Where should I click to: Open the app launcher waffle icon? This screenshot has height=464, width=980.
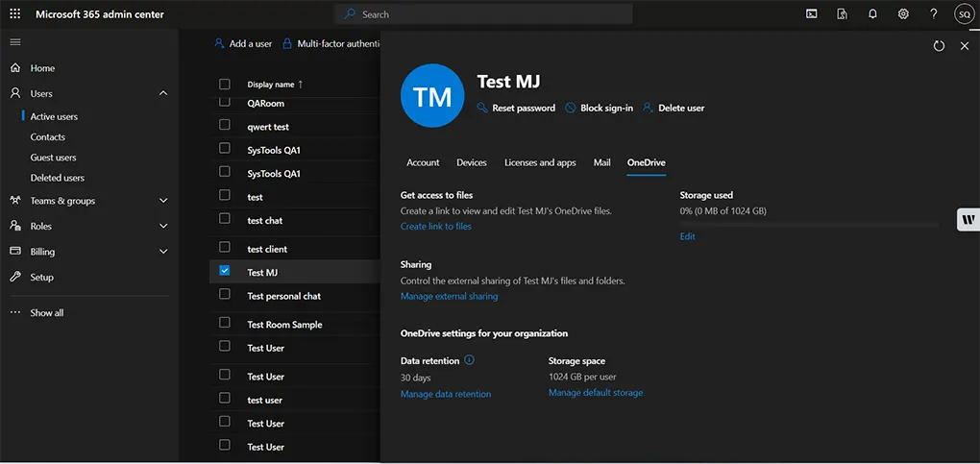tap(15, 13)
